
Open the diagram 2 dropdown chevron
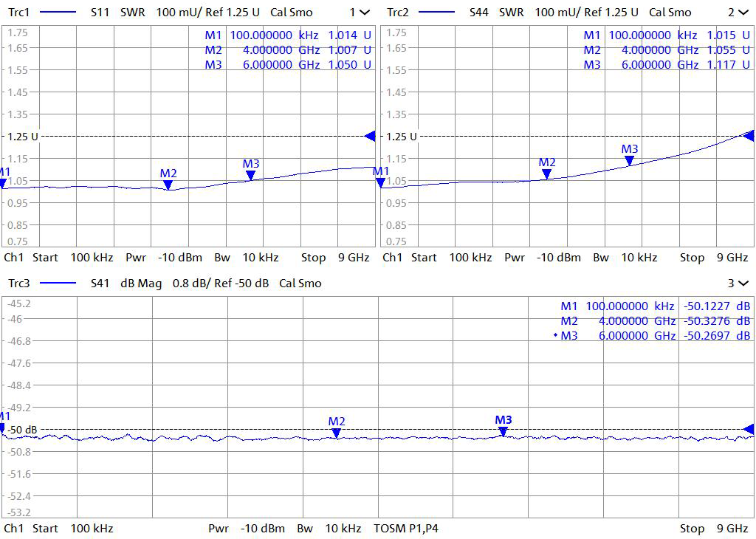pyautogui.click(x=743, y=13)
